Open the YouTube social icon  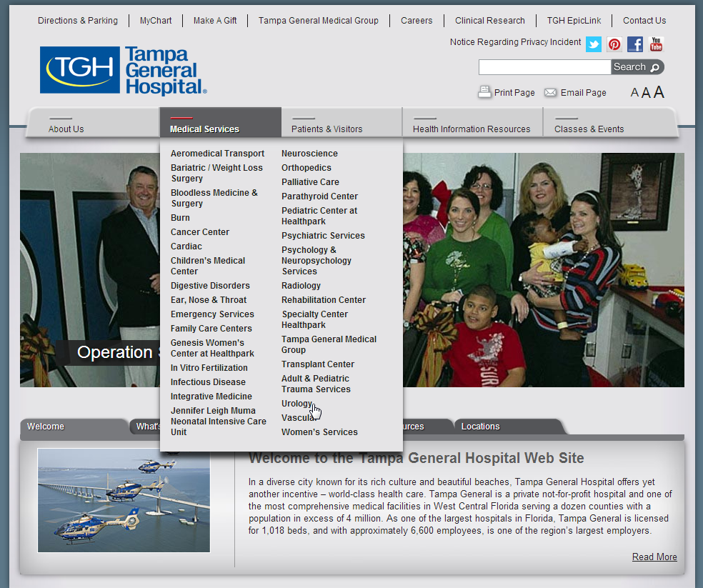point(656,44)
